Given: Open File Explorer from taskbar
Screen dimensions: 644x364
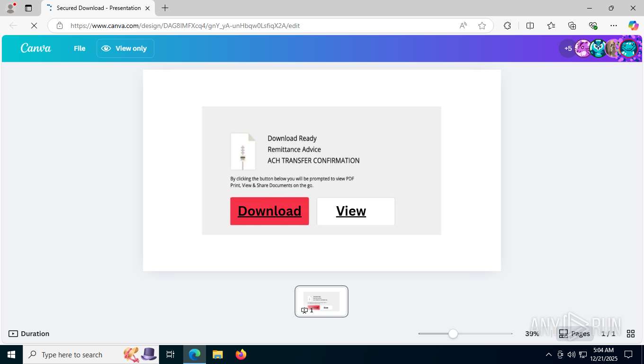Looking at the screenshot, I should [x=217, y=355].
